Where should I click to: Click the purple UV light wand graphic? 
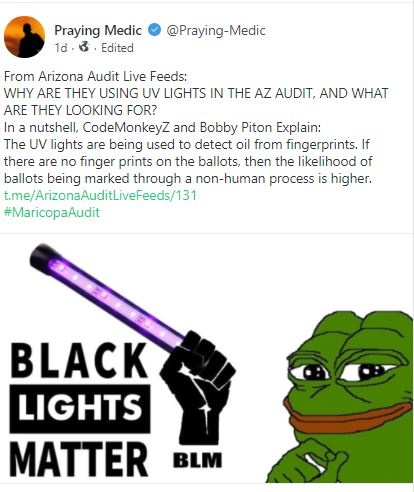click(x=107, y=295)
